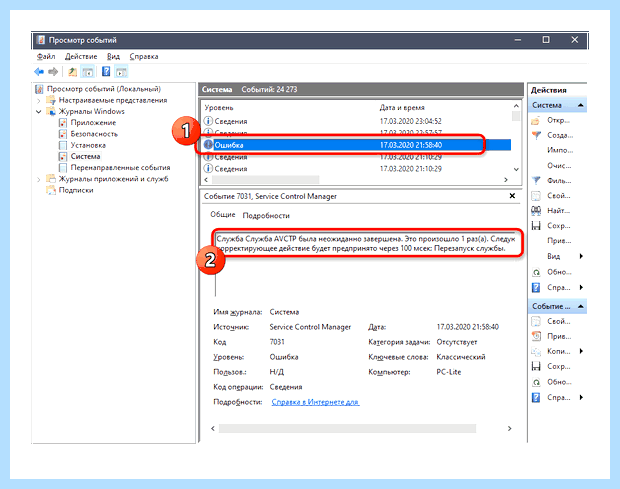Click the Свой... properties icon under Система
Image resolution: width=620 pixels, height=489 pixels.
(536, 196)
